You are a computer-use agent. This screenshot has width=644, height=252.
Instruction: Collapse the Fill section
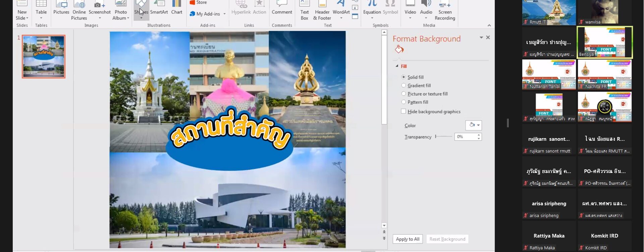click(x=397, y=66)
